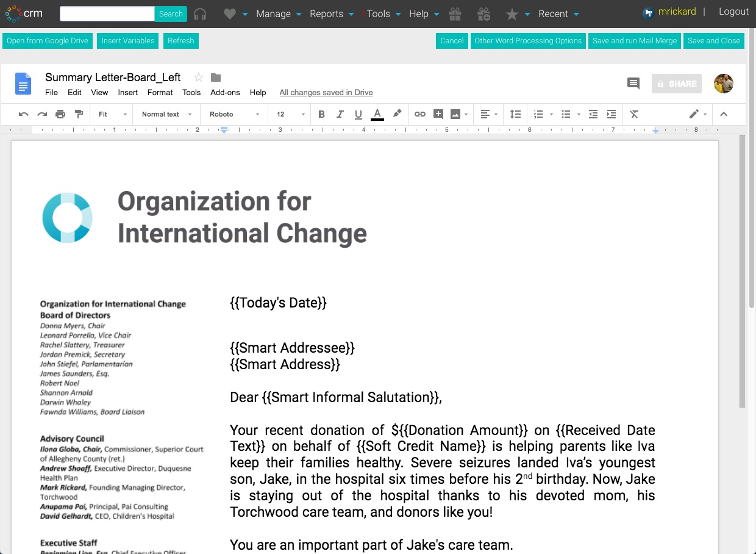Decrease indent of paragraph
The width and height of the screenshot is (756, 554).
[593, 114]
